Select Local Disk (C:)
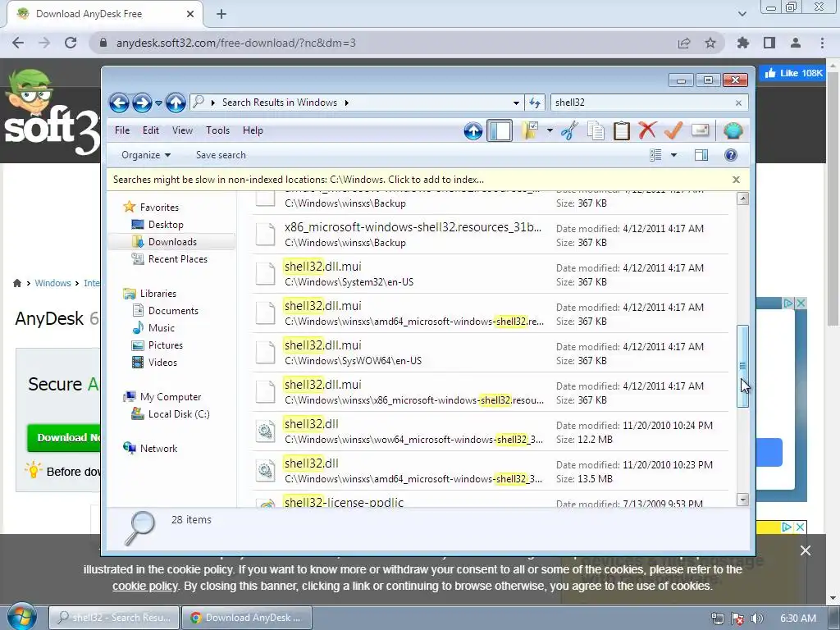This screenshot has width=840, height=630. pos(178,414)
